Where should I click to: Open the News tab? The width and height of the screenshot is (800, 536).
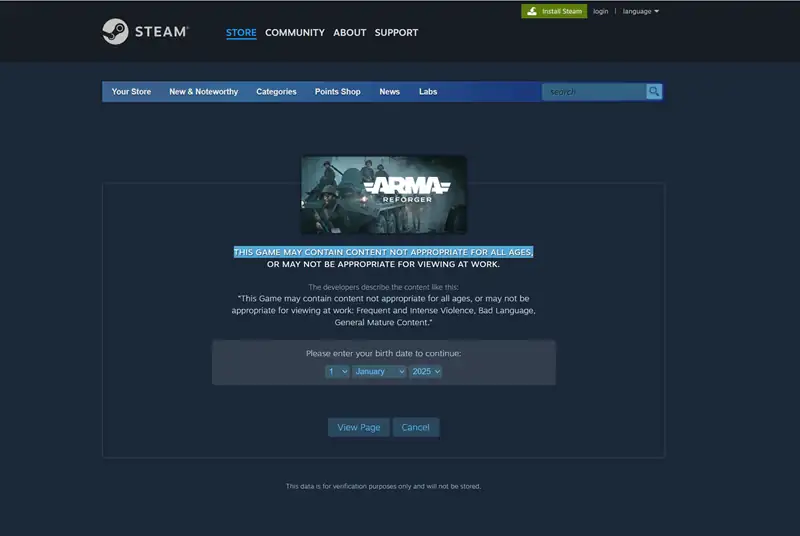tap(389, 92)
